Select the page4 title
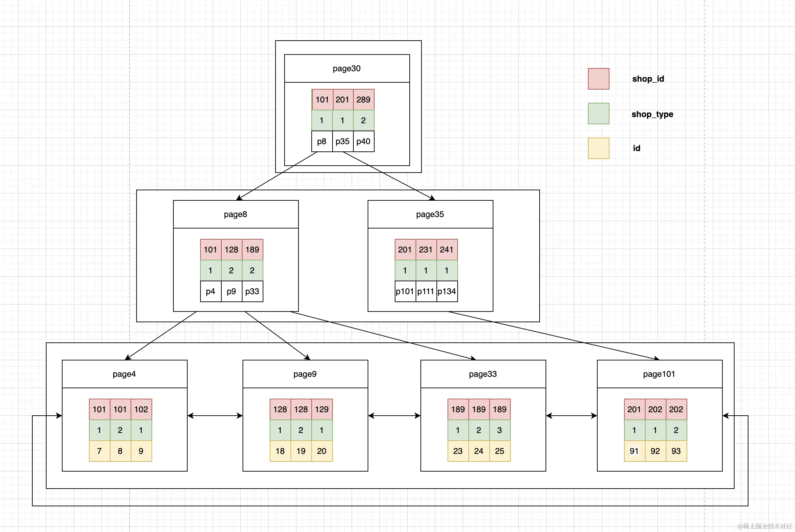The width and height of the screenshot is (795, 532). pos(124,374)
